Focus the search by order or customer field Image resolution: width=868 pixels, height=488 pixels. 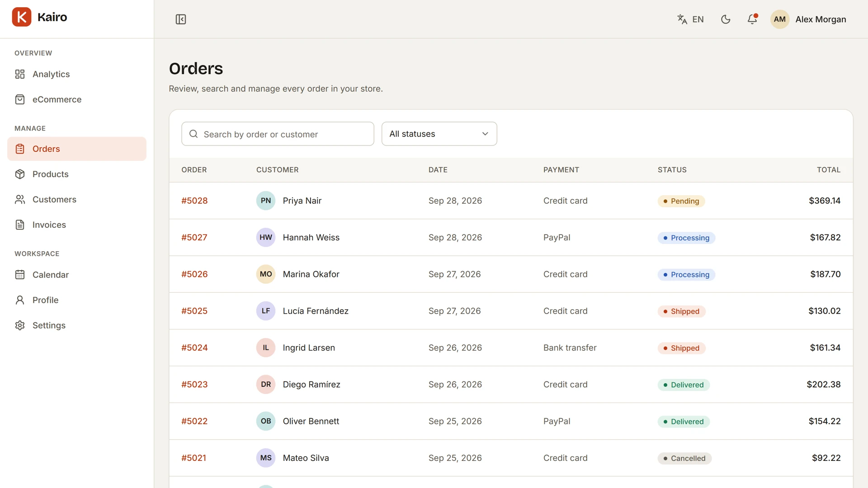278,134
